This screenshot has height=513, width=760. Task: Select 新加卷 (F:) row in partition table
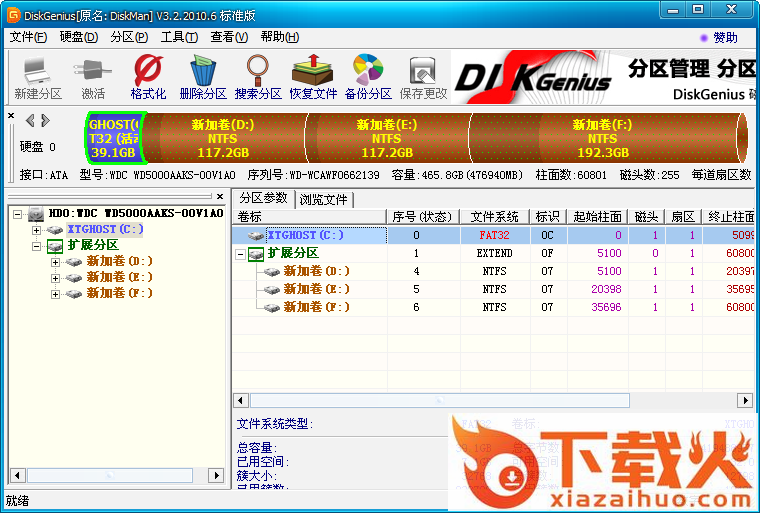493,307
